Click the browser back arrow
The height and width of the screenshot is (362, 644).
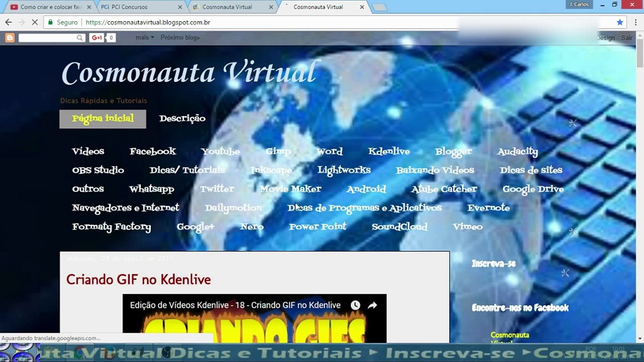pos(8,22)
